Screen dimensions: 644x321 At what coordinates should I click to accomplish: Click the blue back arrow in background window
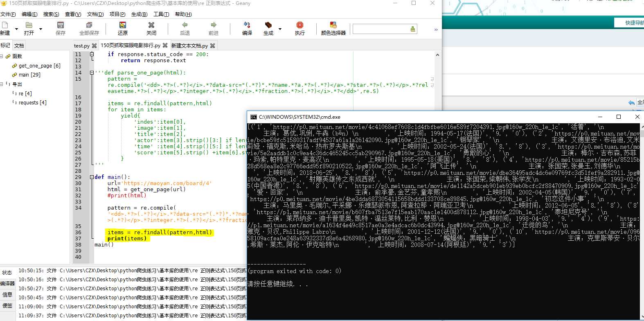click(x=631, y=102)
